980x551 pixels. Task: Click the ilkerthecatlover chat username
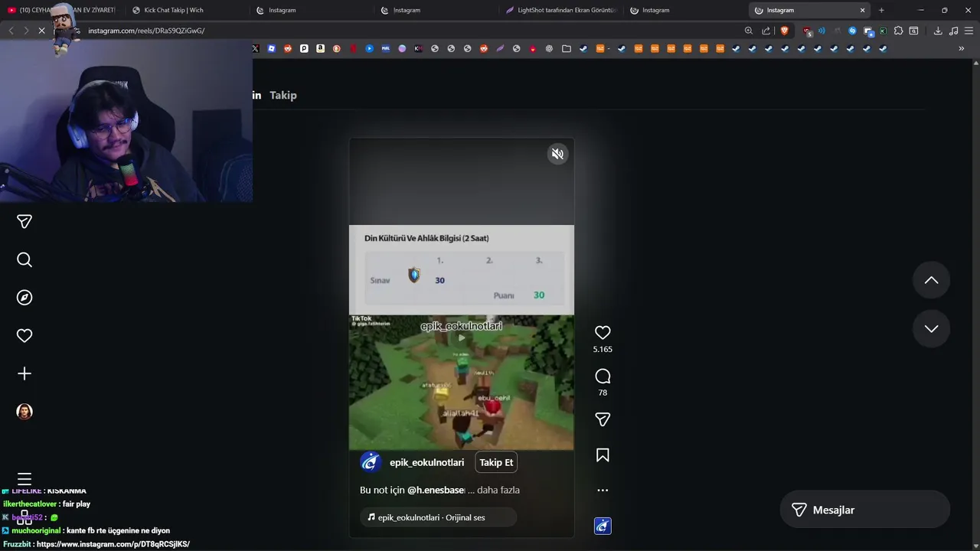[x=30, y=504]
